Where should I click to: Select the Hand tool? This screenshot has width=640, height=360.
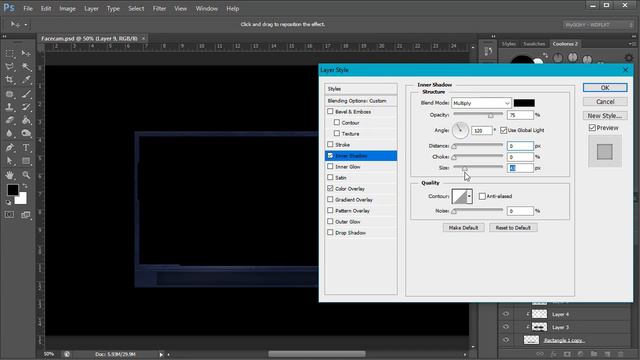coord(10,175)
